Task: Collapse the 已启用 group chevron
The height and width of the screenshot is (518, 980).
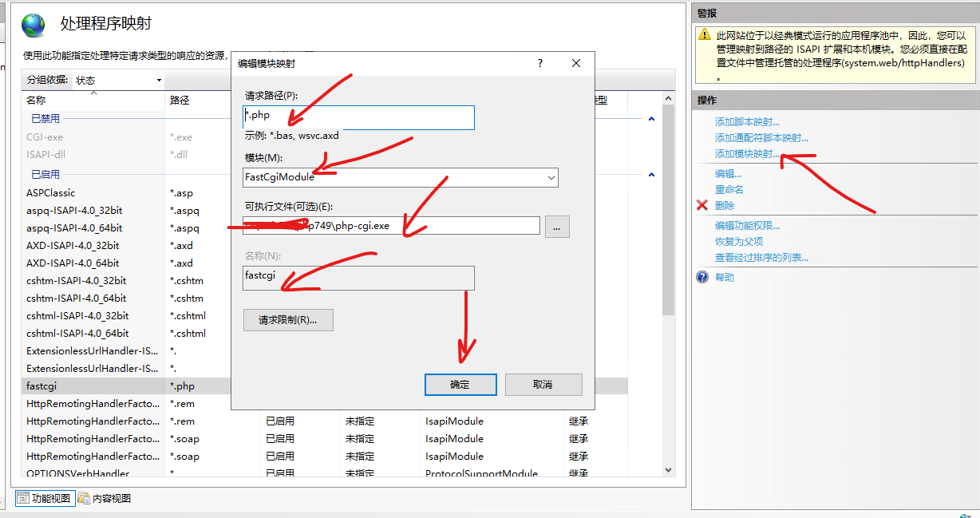Action: pyautogui.click(x=651, y=175)
